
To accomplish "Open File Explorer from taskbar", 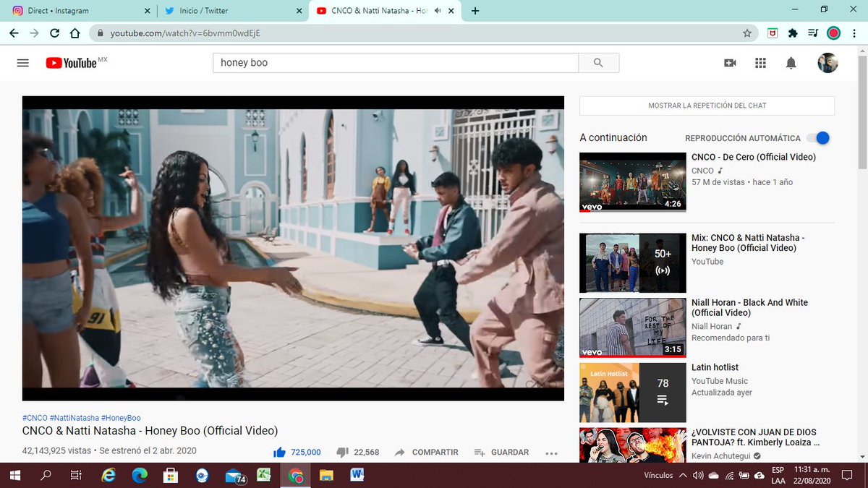I will pos(326,476).
